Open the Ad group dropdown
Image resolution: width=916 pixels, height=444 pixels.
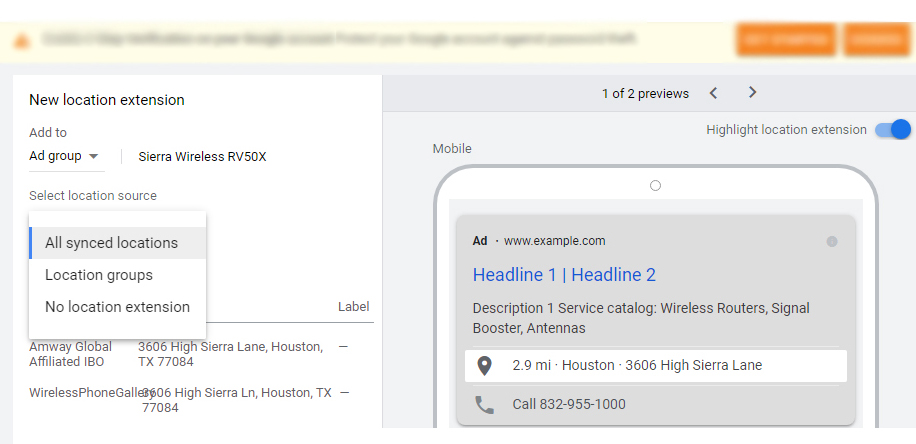click(x=64, y=156)
